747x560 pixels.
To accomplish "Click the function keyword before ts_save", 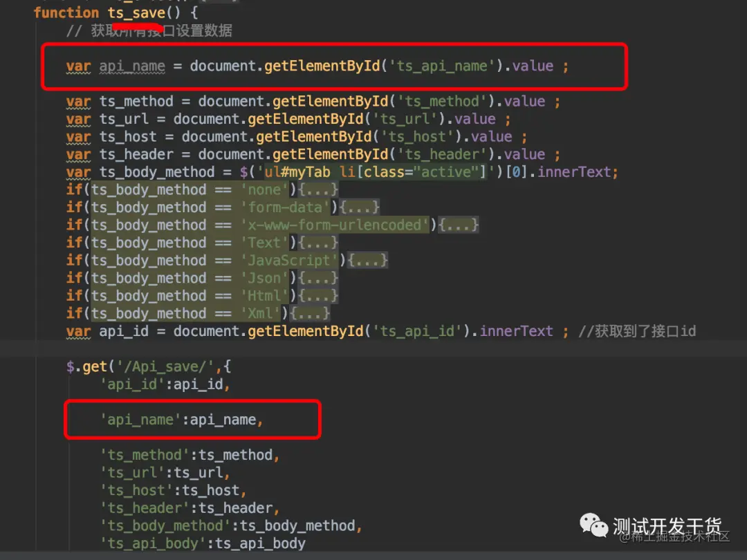I will pos(66,13).
